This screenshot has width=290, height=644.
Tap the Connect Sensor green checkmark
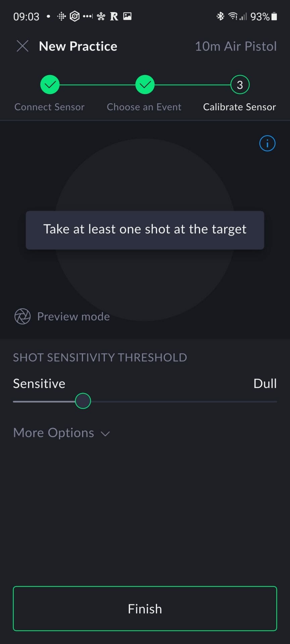point(50,85)
